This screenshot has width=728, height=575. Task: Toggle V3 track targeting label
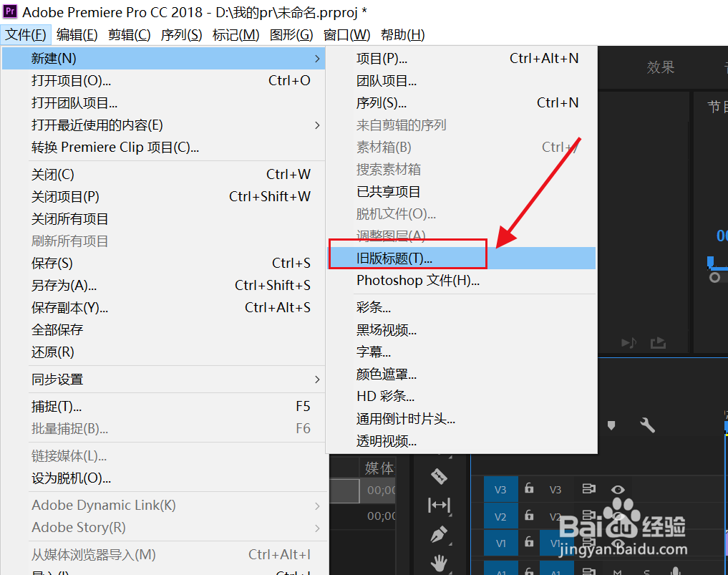tap(555, 490)
